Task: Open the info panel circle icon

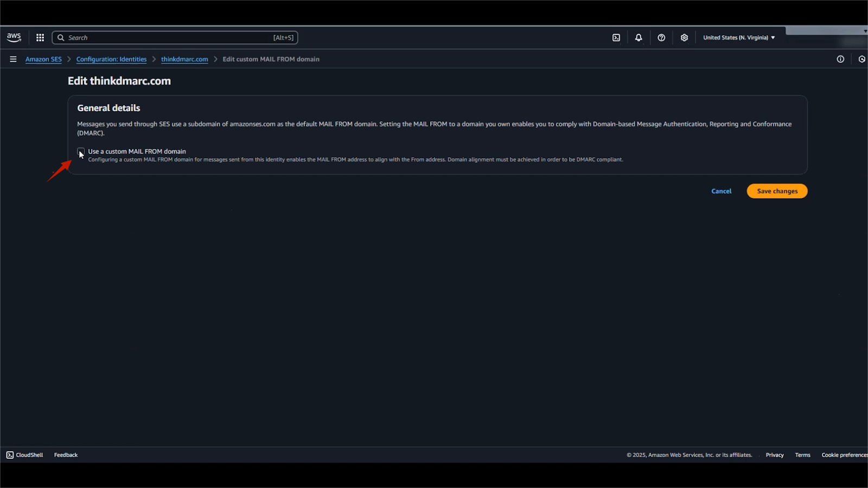Action: [x=840, y=59]
